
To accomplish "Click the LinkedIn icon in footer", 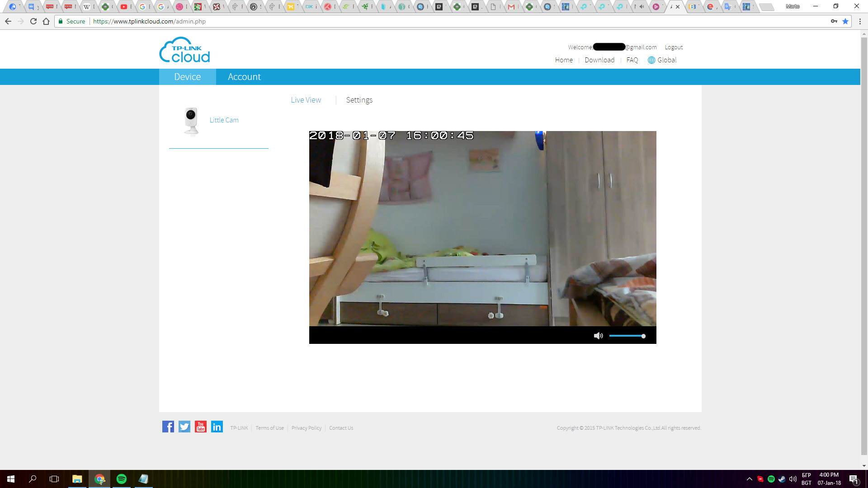I will pyautogui.click(x=217, y=427).
